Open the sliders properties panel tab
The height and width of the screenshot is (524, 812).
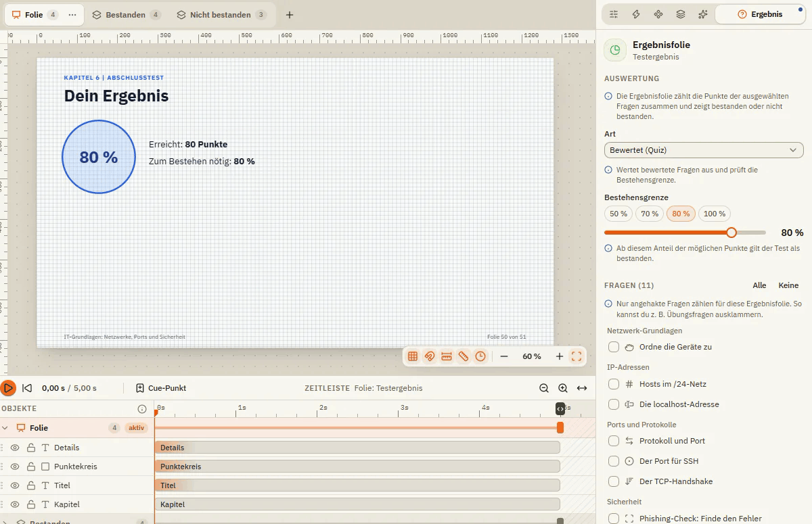[614, 14]
